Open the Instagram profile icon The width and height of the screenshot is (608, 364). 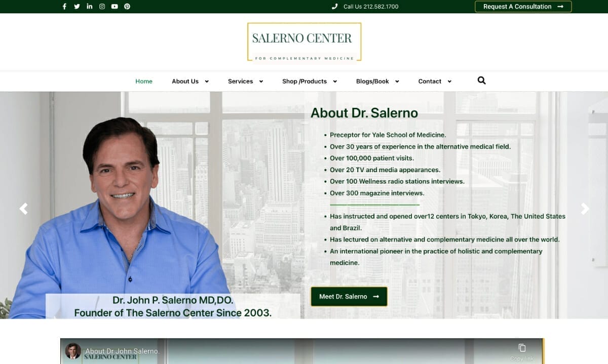click(102, 7)
